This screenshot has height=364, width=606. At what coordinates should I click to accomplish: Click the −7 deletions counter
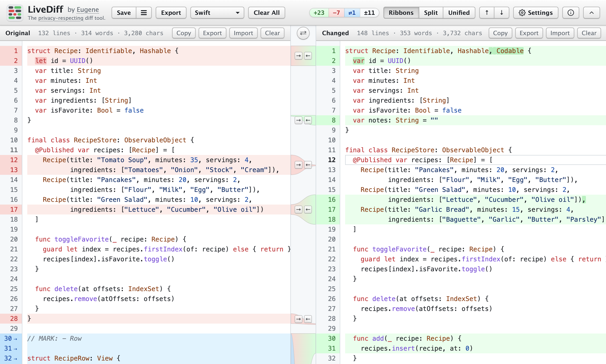pos(336,13)
